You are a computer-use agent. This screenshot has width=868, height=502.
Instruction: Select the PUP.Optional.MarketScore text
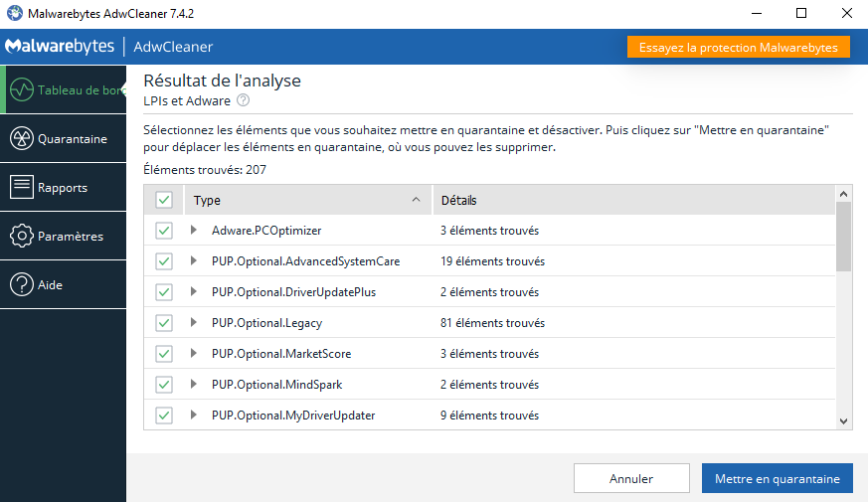pos(281,354)
